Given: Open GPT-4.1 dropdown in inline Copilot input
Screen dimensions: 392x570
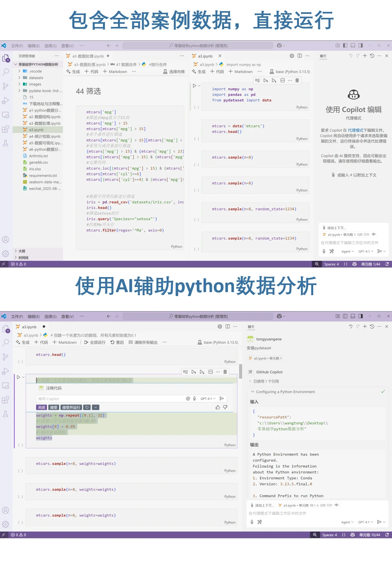Looking at the screenshot, I should click(x=208, y=399).
